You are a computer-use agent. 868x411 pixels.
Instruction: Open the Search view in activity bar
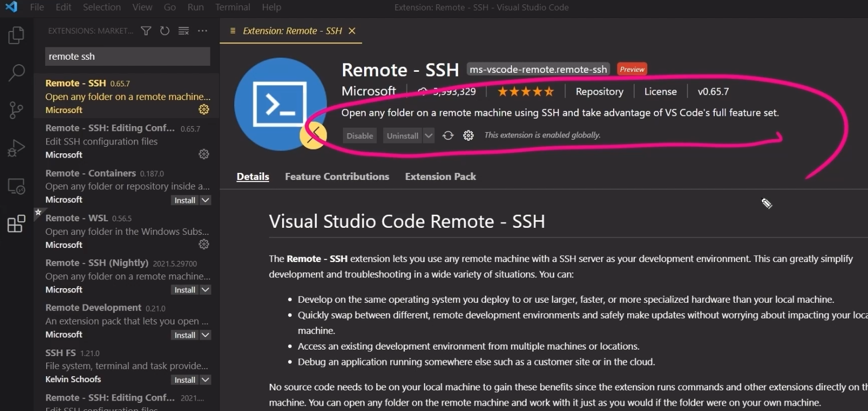16,72
